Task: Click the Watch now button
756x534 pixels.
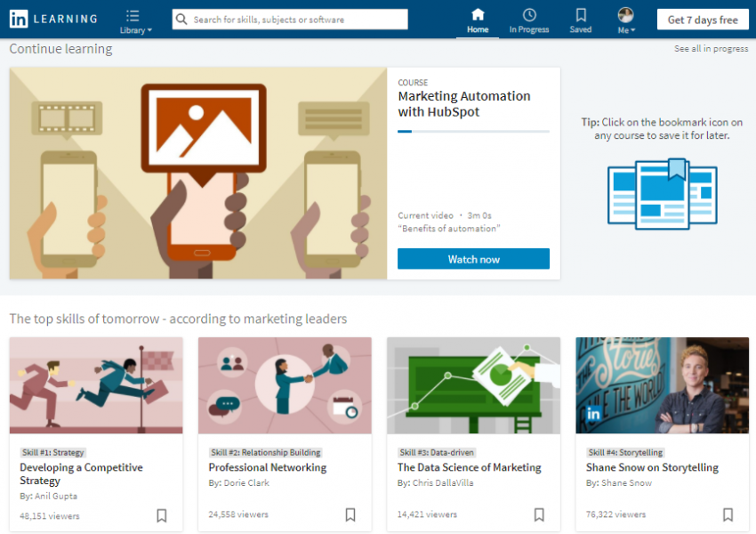Action: click(473, 259)
